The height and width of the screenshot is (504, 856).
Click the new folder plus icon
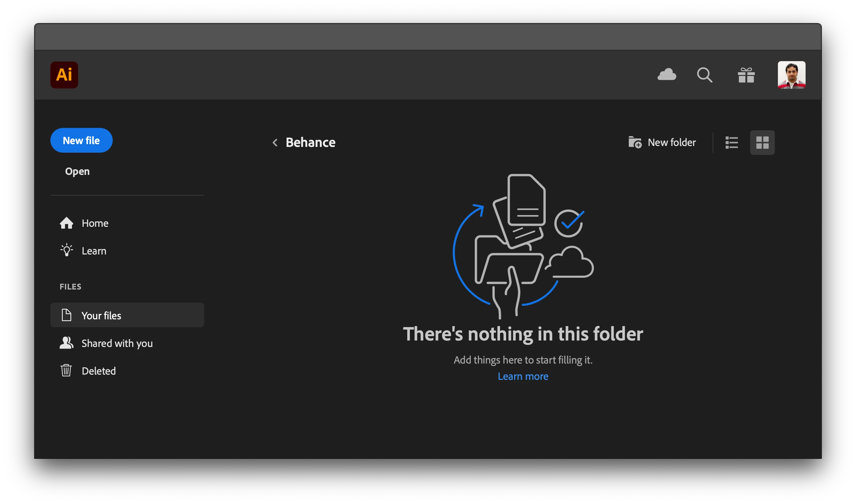[x=635, y=142]
